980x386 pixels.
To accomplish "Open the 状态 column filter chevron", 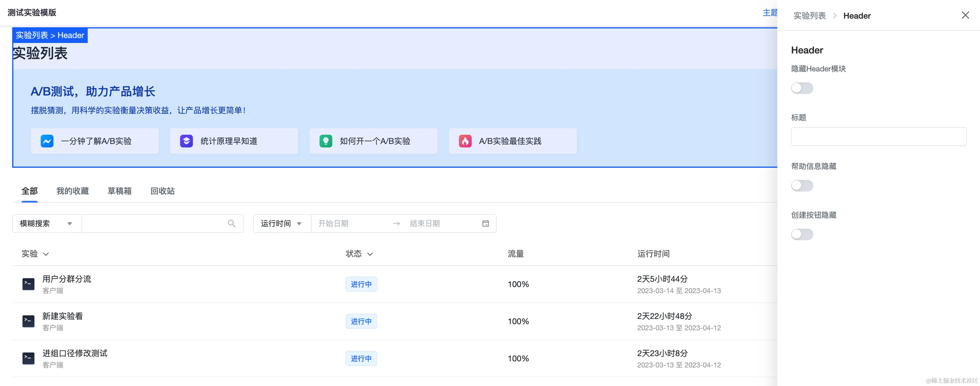I will tap(370, 254).
